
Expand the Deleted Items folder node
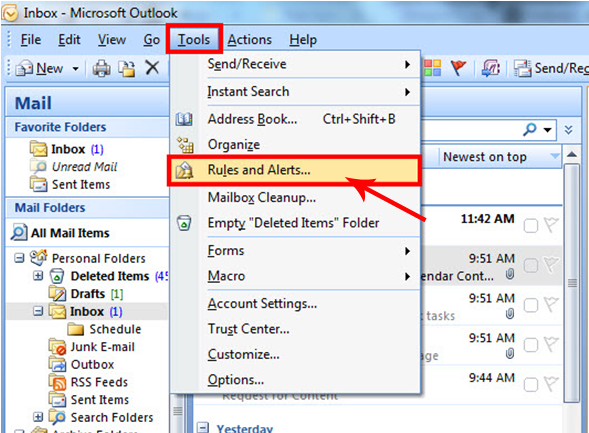pos(38,276)
